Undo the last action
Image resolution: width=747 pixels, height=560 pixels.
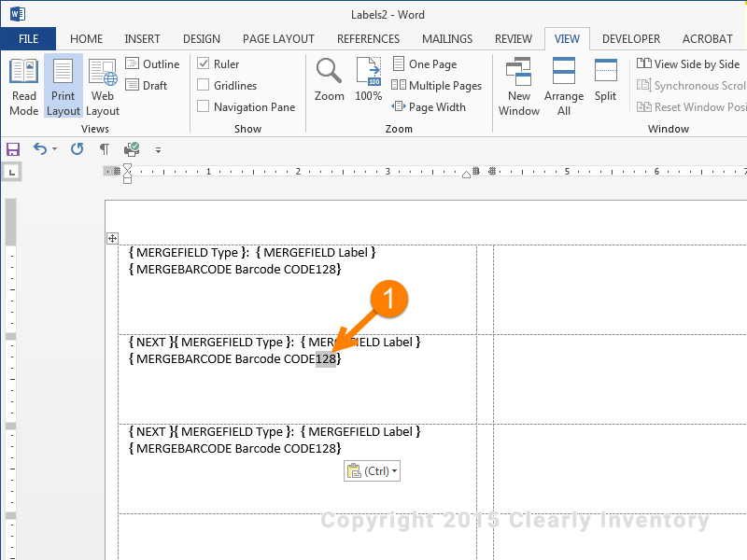click(x=40, y=149)
